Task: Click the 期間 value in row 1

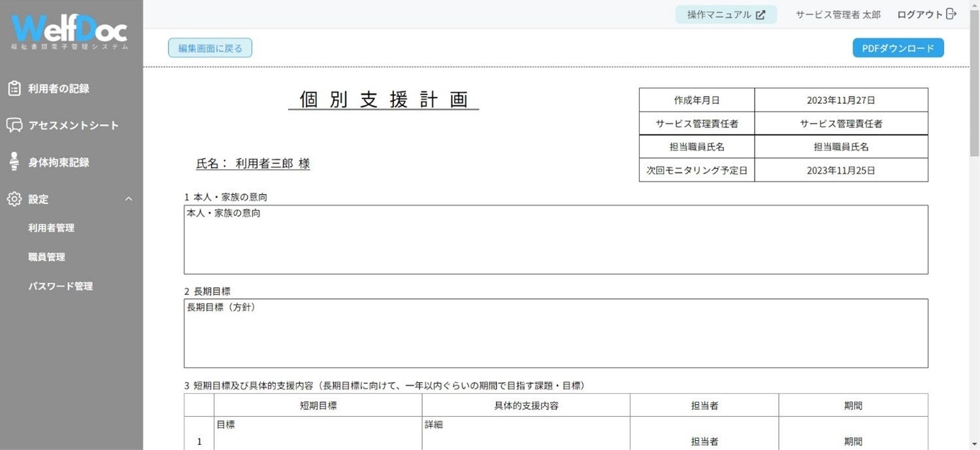Action: [x=853, y=442]
